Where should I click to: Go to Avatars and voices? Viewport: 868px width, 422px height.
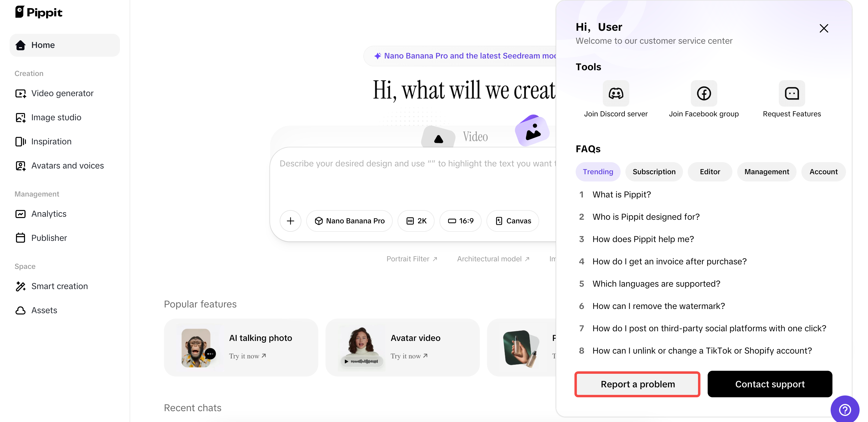[x=68, y=165]
